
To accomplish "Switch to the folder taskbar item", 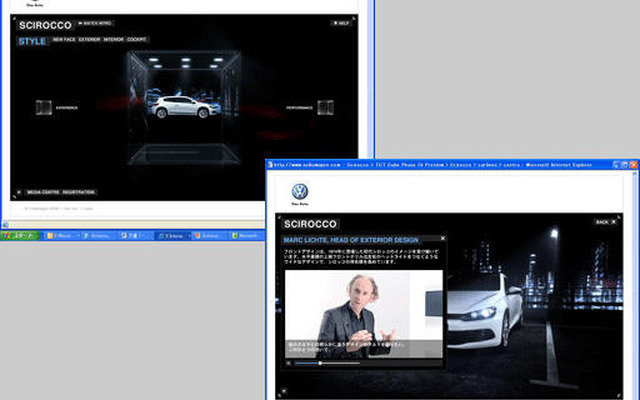I will tap(62, 236).
